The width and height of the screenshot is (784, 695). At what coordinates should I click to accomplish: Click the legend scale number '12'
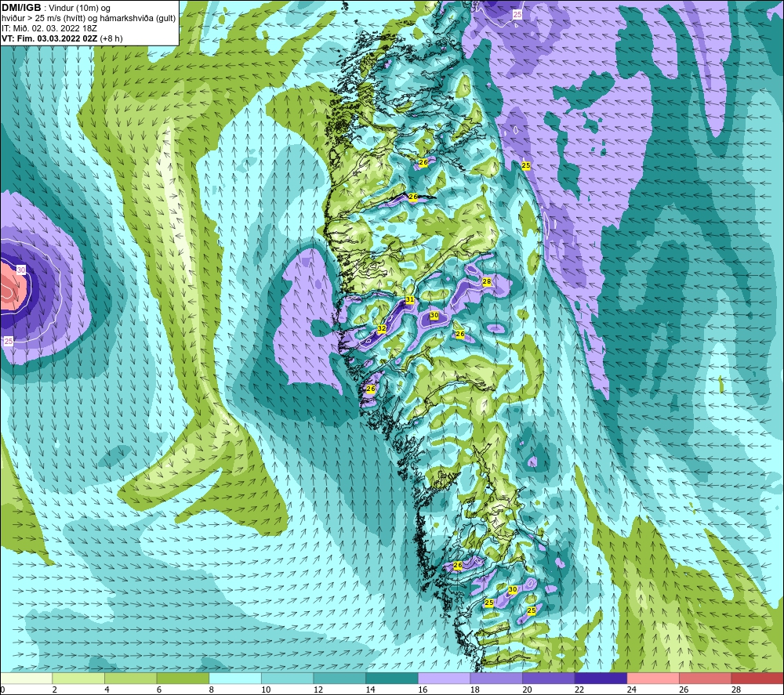coord(318,690)
